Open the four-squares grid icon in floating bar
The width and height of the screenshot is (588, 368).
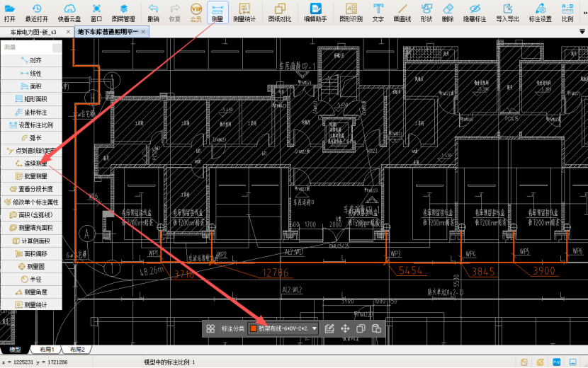210,328
